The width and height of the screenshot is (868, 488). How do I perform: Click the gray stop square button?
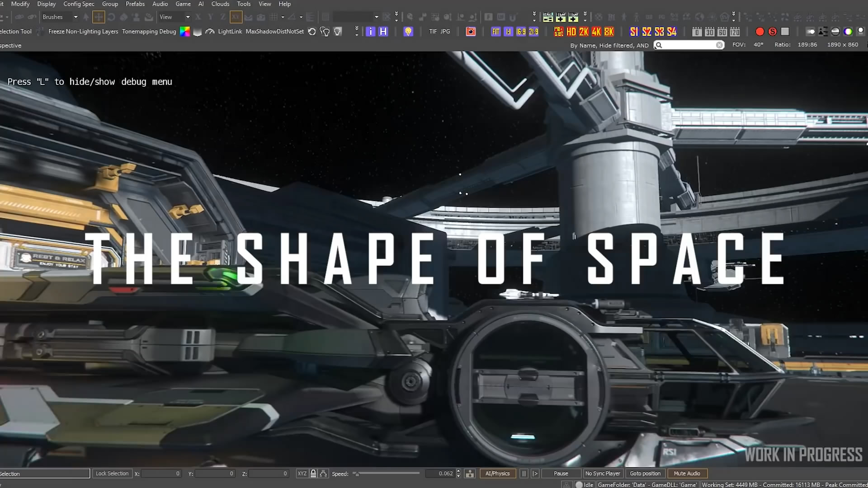(x=785, y=31)
